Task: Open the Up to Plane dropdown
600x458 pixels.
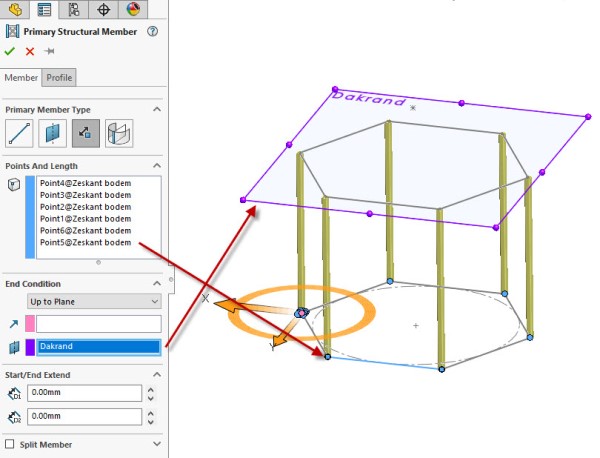Action: pyautogui.click(x=94, y=302)
